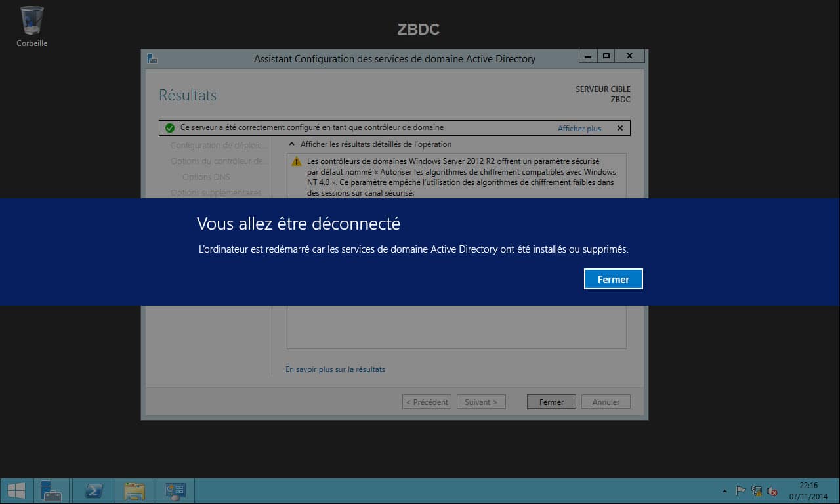
Task: Launch Server Manager from the taskbar
Action: 51,491
